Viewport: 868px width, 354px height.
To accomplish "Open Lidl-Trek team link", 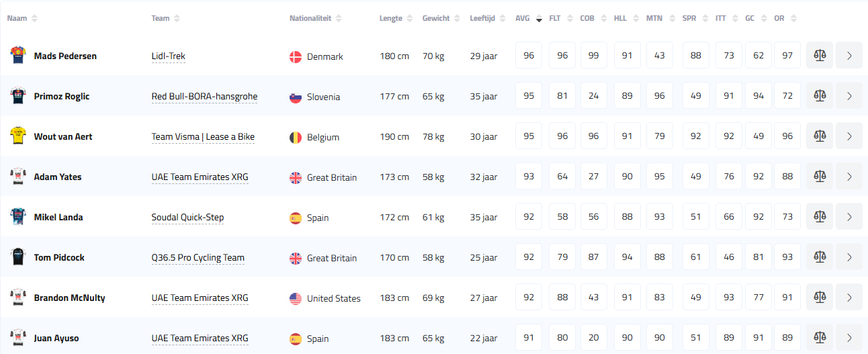I will pyautogui.click(x=168, y=56).
